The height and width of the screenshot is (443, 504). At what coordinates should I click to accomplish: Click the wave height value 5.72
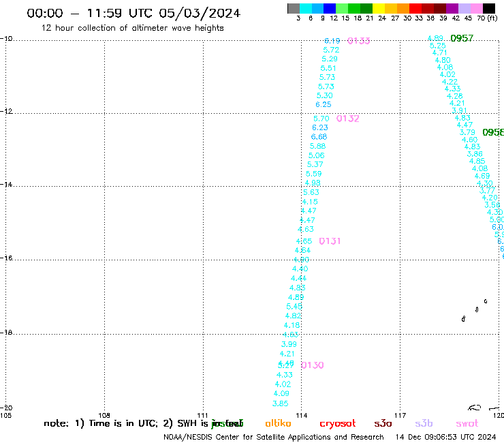(x=331, y=50)
